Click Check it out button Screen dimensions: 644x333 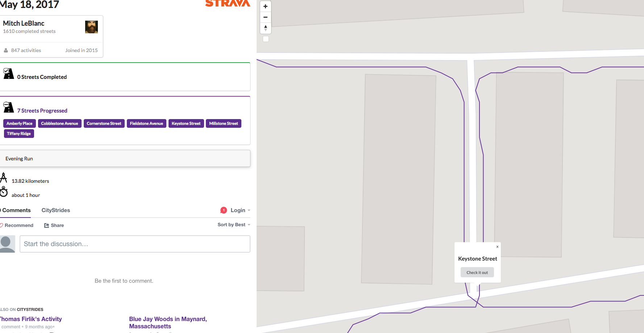(x=477, y=273)
